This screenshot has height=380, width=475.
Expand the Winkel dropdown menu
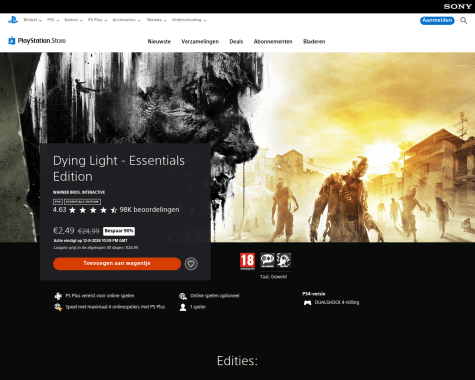coord(33,20)
